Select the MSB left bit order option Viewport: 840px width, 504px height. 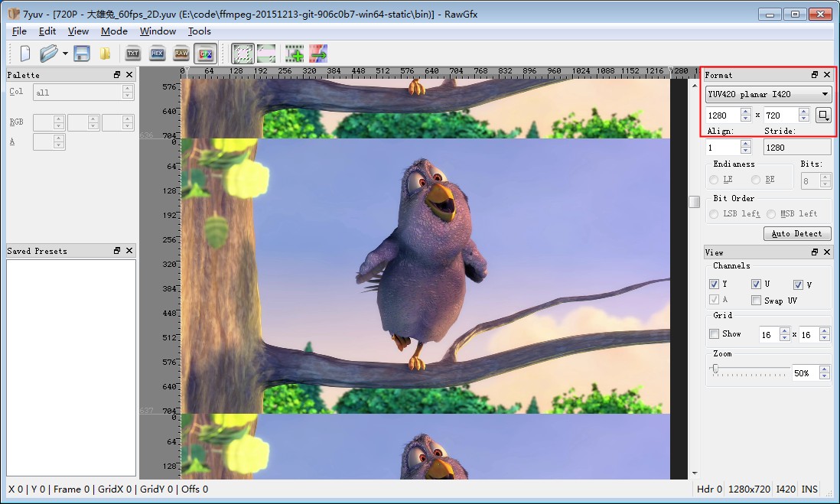click(x=771, y=213)
